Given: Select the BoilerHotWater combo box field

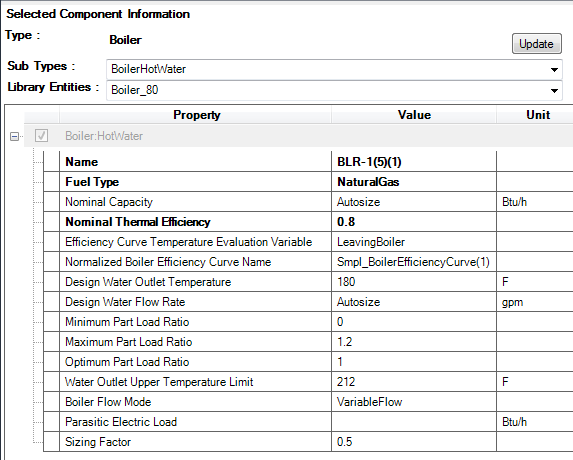Looking at the screenshot, I should (334, 69).
